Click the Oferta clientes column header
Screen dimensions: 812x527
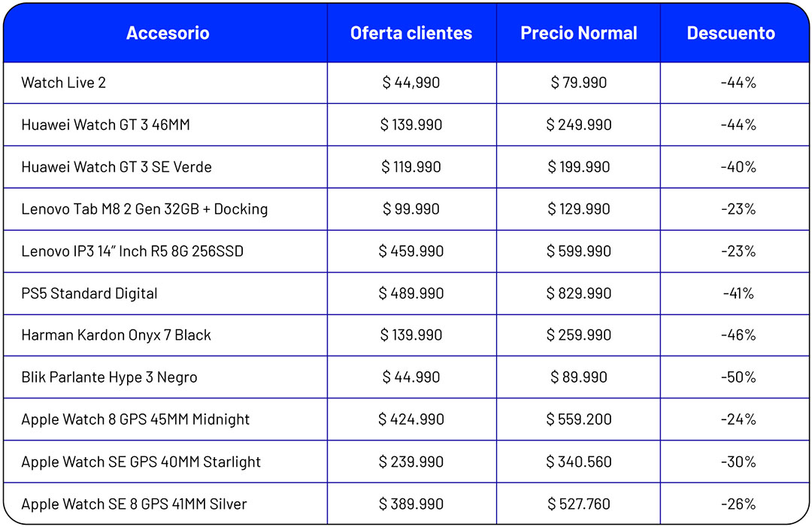[x=411, y=33]
